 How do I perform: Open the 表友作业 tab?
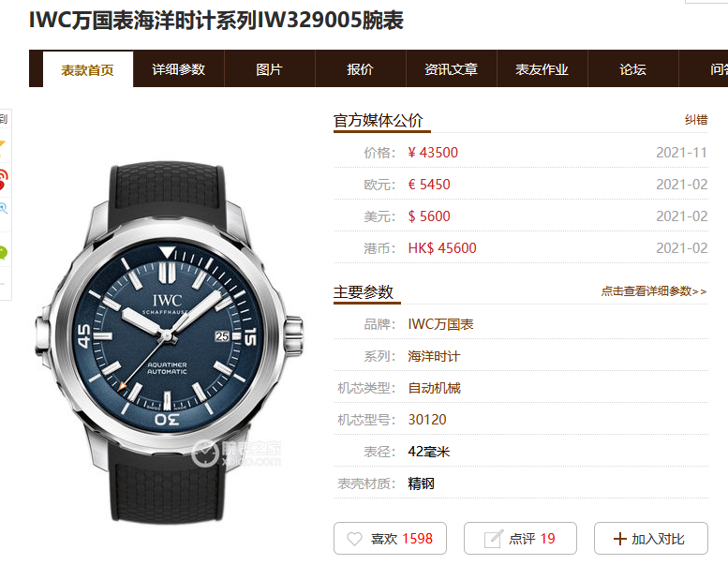[x=542, y=69]
